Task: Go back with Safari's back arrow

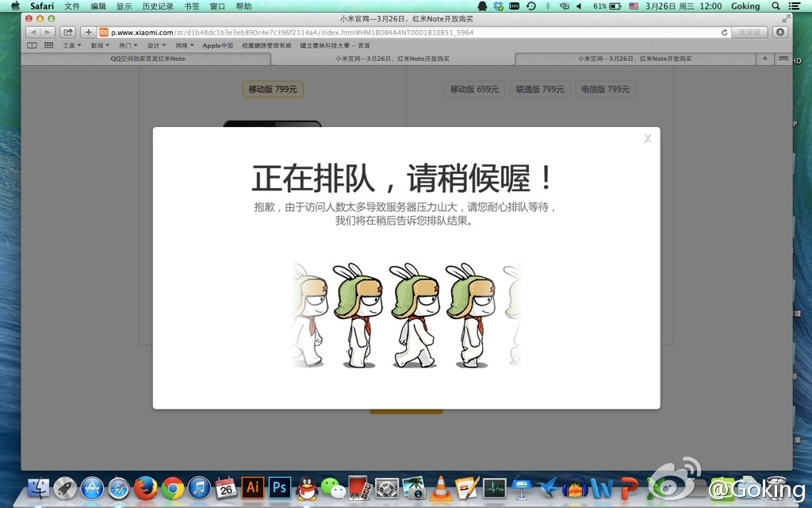Action: (33, 32)
